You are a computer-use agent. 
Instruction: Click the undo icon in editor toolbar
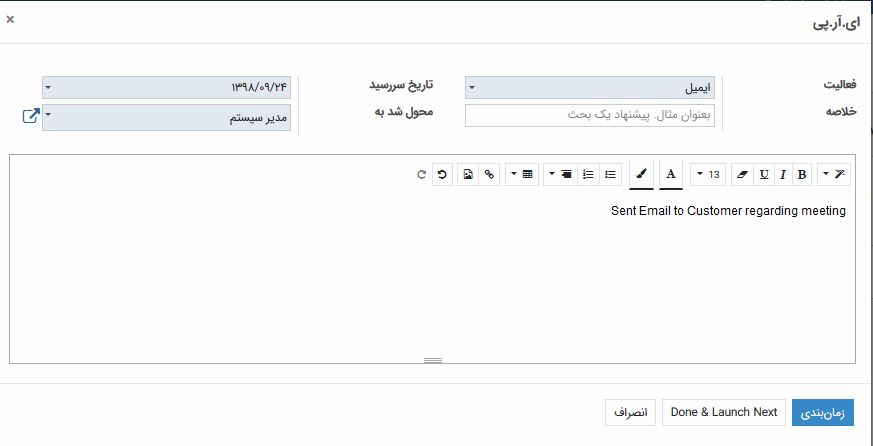[x=443, y=175]
